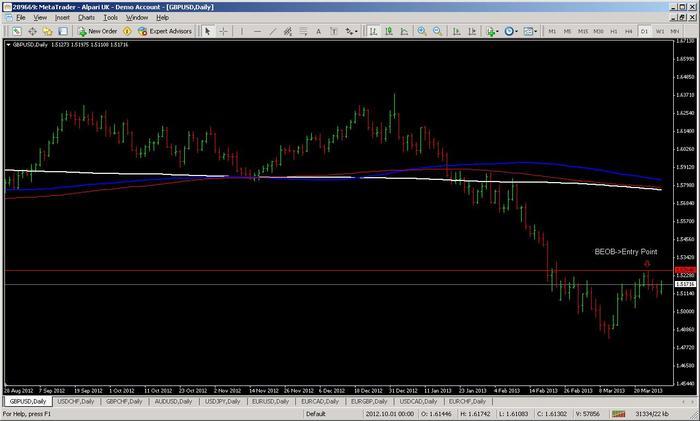Open the arrows objects dropdown
This screenshot has height=421, width=700.
pyautogui.click(x=351, y=31)
